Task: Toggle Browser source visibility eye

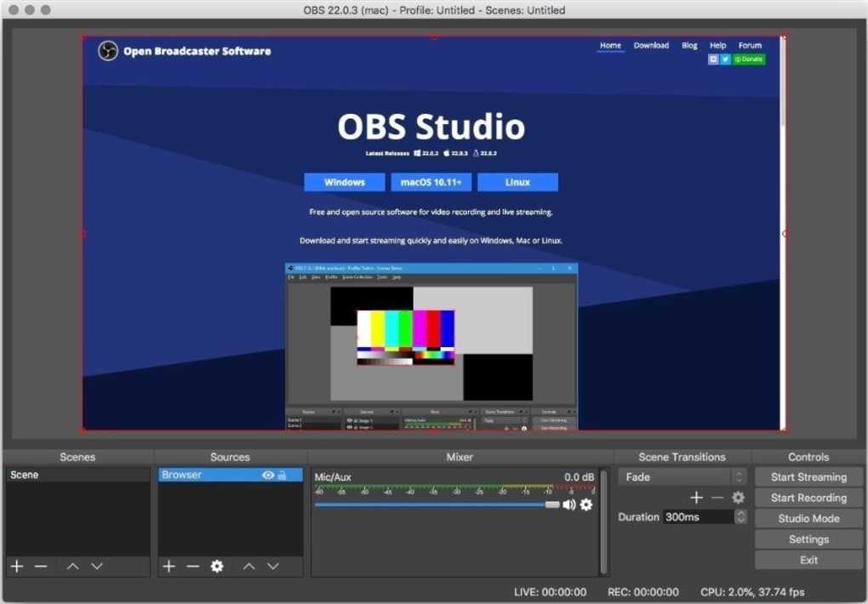Action: tap(268, 475)
